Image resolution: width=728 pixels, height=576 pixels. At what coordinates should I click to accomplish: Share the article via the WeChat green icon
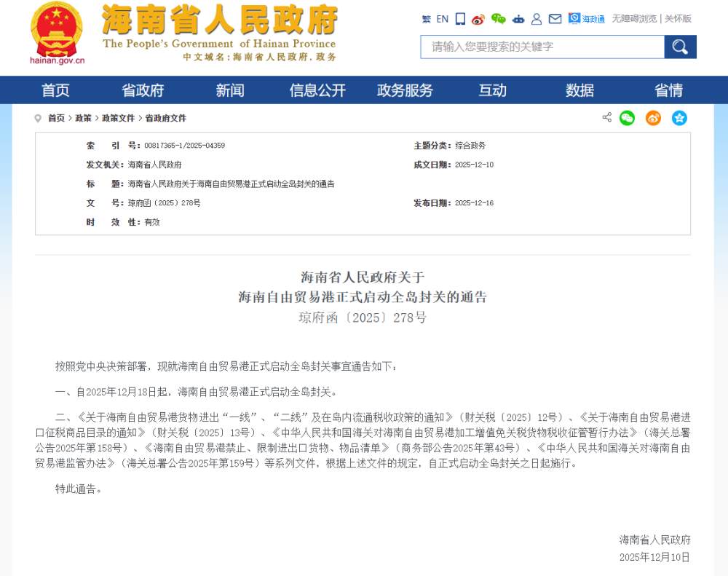pyautogui.click(x=627, y=117)
